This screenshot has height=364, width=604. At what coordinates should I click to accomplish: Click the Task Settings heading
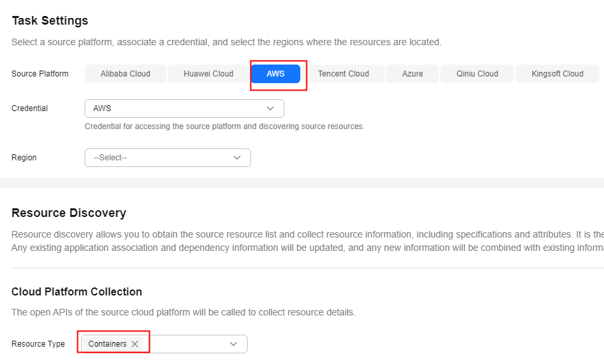click(50, 21)
